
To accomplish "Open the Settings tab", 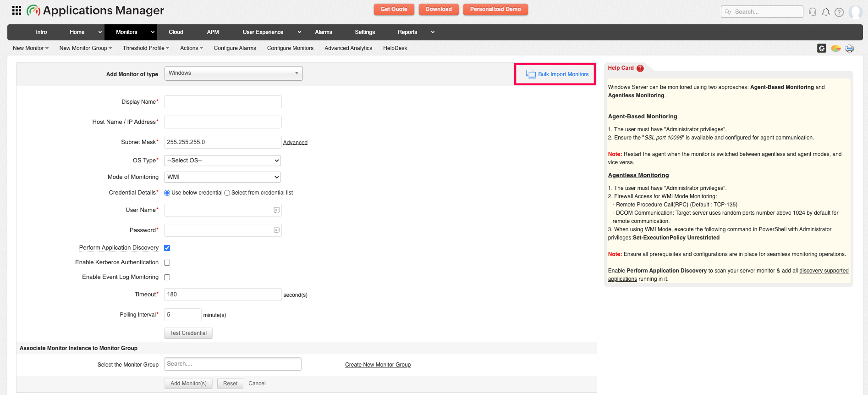I will pyautogui.click(x=365, y=32).
